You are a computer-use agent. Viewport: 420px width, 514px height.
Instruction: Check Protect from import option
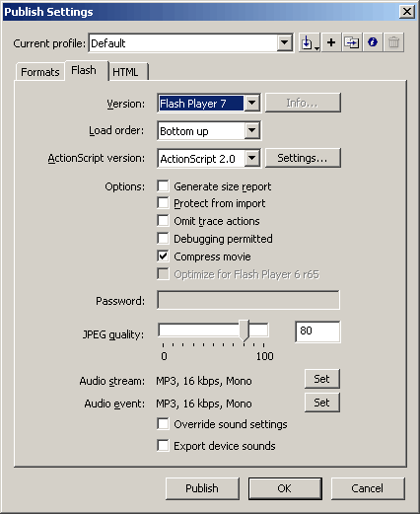(x=163, y=203)
